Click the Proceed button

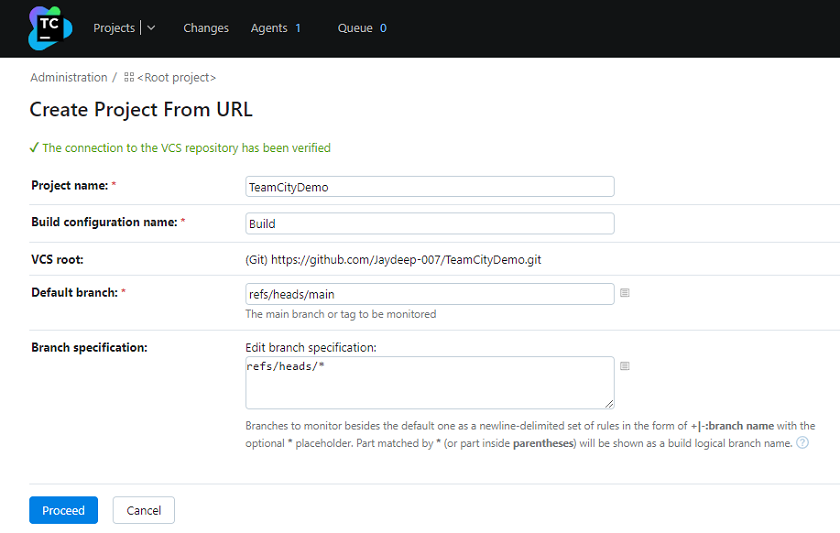tap(63, 510)
